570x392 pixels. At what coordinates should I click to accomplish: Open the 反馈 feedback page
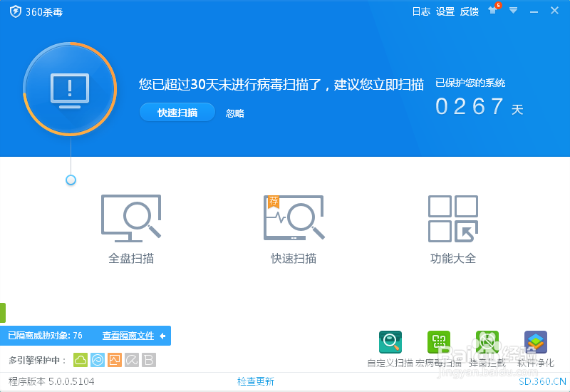point(470,11)
